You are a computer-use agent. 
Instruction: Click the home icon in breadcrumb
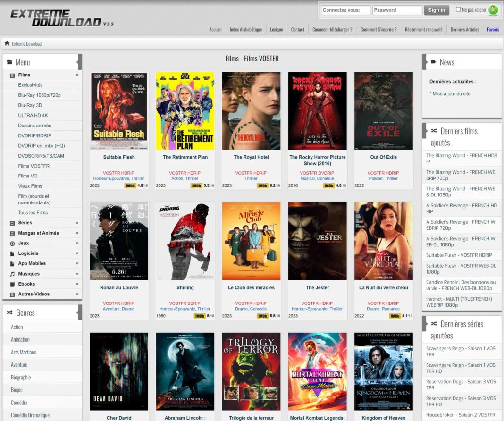click(7, 43)
